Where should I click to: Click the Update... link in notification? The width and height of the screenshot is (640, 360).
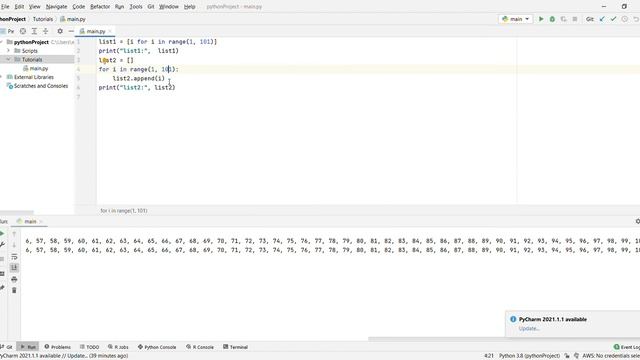(x=529, y=329)
